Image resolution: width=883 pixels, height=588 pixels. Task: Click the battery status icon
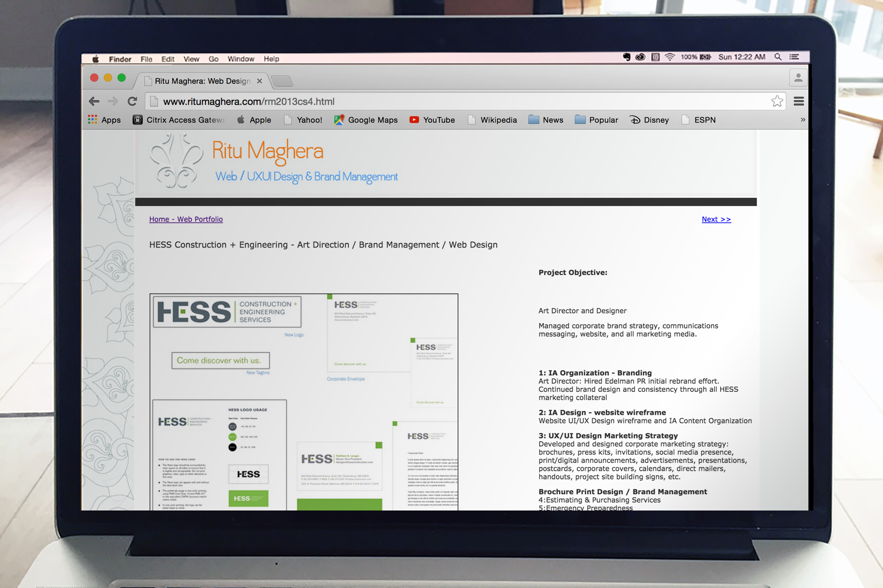tap(705, 57)
